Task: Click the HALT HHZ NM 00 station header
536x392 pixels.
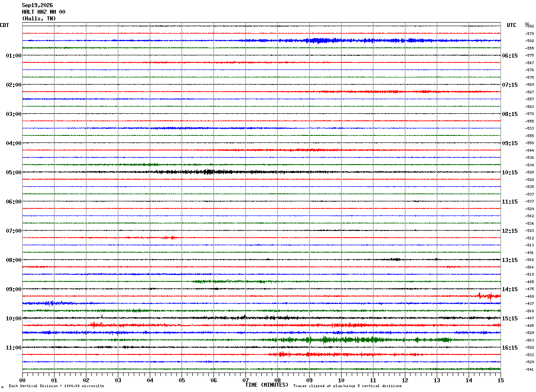Action: (x=43, y=12)
